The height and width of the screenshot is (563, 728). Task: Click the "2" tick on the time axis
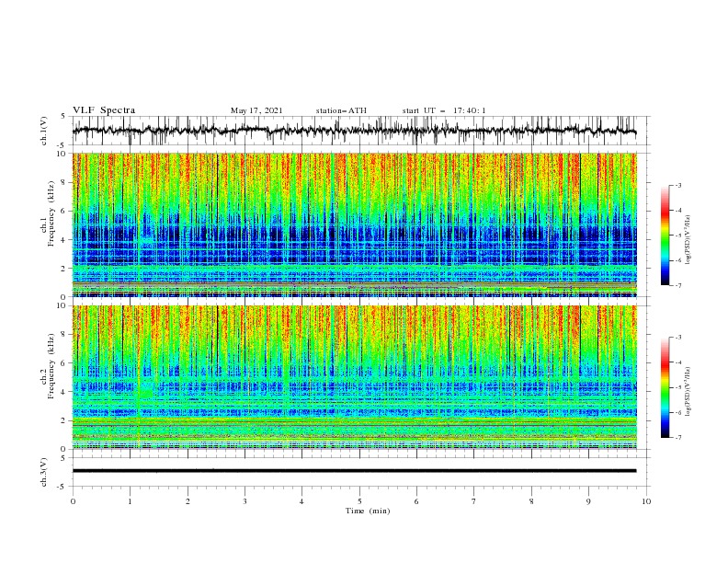[x=188, y=501]
